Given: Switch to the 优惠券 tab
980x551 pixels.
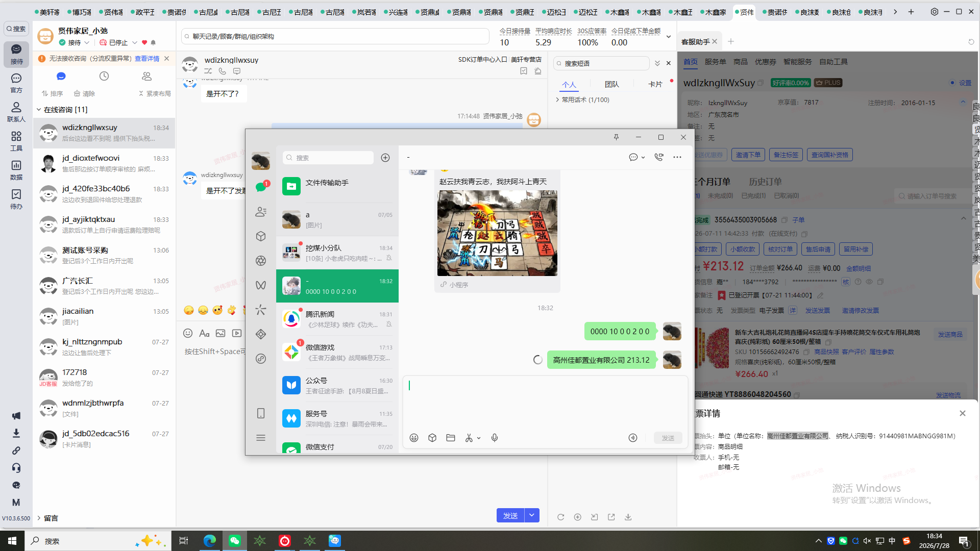Looking at the screenshot, I should (766, 62).
